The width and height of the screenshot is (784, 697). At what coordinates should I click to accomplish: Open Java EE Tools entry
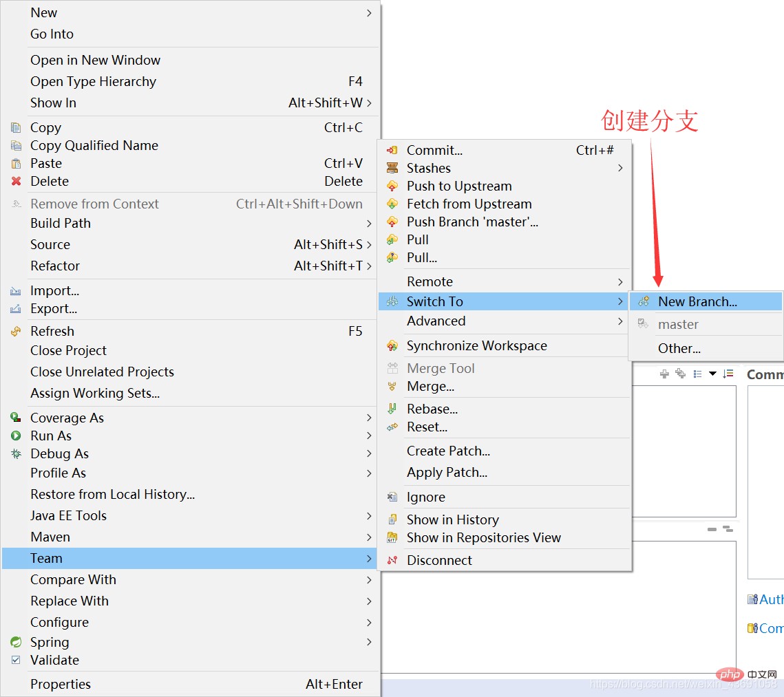190,515
